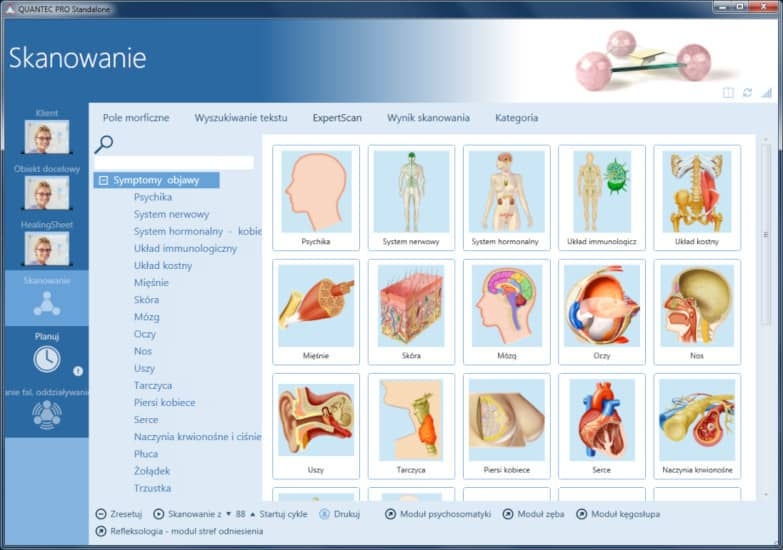Open the Psychika category tile

coord(316,197)
